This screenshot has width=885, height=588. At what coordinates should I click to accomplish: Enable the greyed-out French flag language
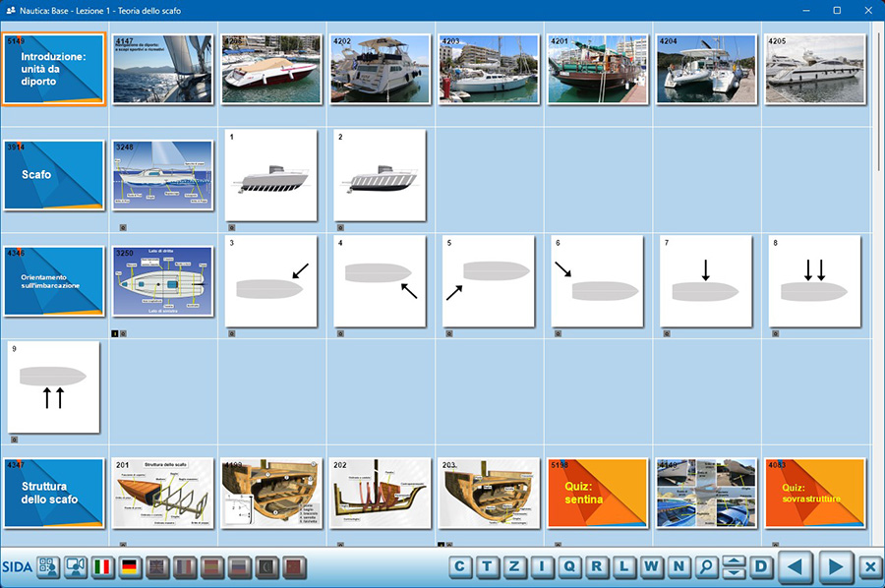coord(185,566)
